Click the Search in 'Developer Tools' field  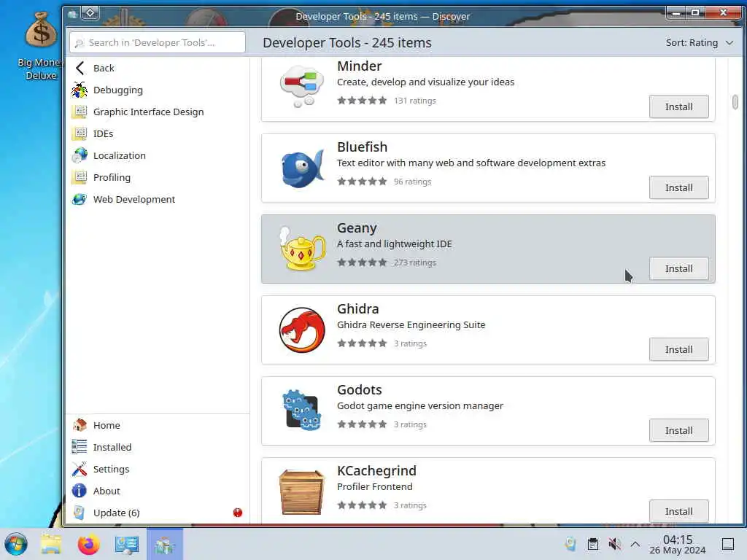point(158,42)
